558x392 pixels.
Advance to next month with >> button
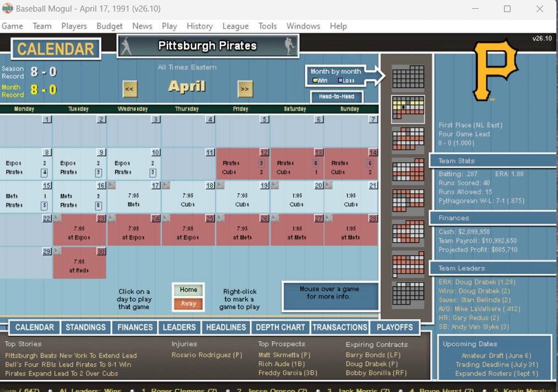(x=245, y=88)
